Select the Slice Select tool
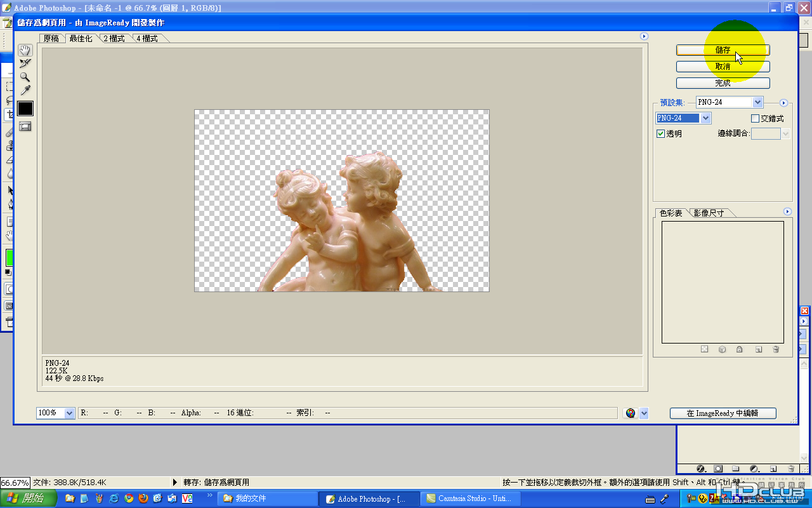The width and height of the screenshot is (812, 508). (x=25, y=63)
